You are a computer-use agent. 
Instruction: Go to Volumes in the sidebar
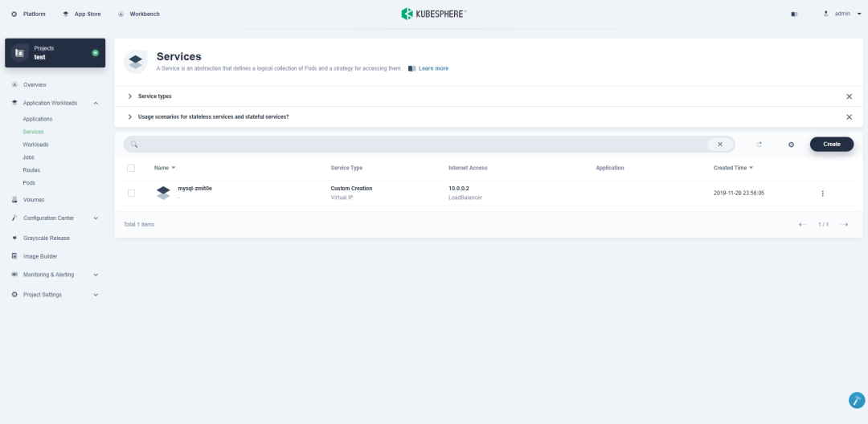click(34, 200)
